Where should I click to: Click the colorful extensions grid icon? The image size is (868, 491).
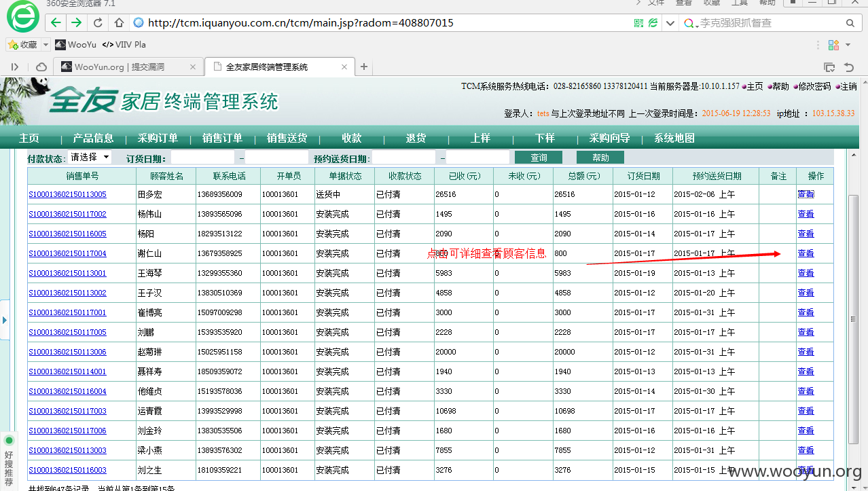(x=833, y=45)
